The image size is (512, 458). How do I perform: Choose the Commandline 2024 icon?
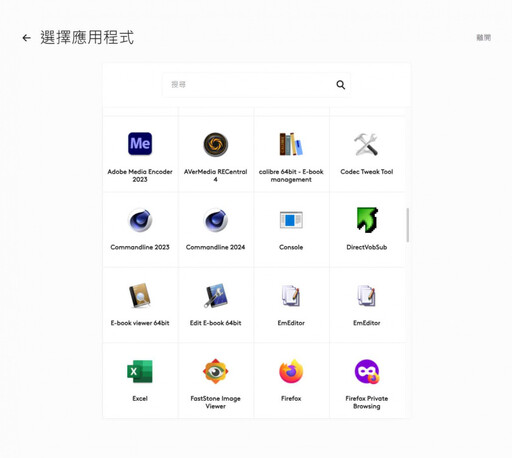216,220
